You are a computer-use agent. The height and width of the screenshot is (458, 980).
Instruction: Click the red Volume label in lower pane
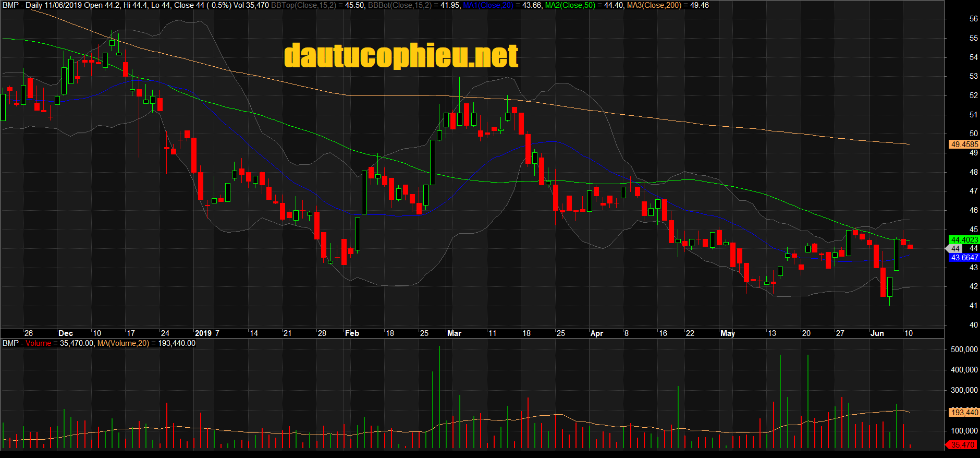pyautogui.click(x=39, y=343)
